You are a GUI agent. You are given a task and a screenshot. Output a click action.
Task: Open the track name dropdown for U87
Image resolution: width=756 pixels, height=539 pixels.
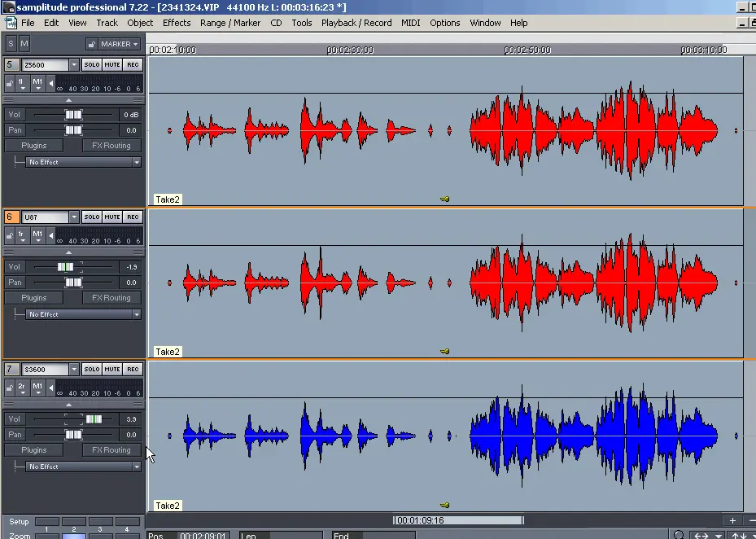(x=74, y=217)
